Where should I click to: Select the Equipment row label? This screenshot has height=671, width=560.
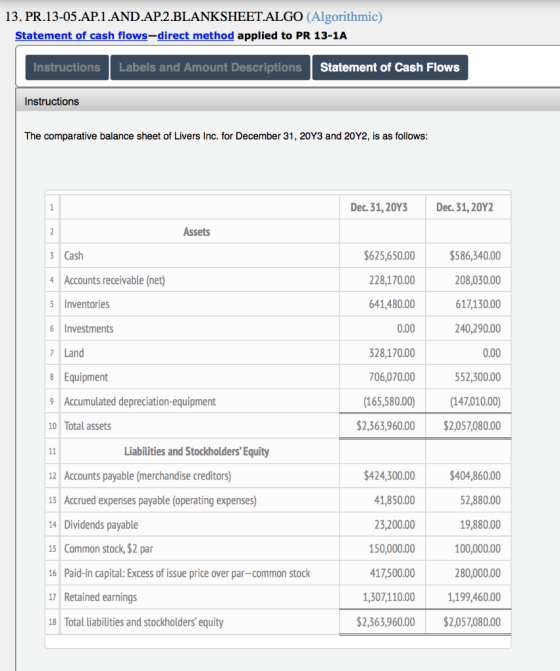pos(86,377)
